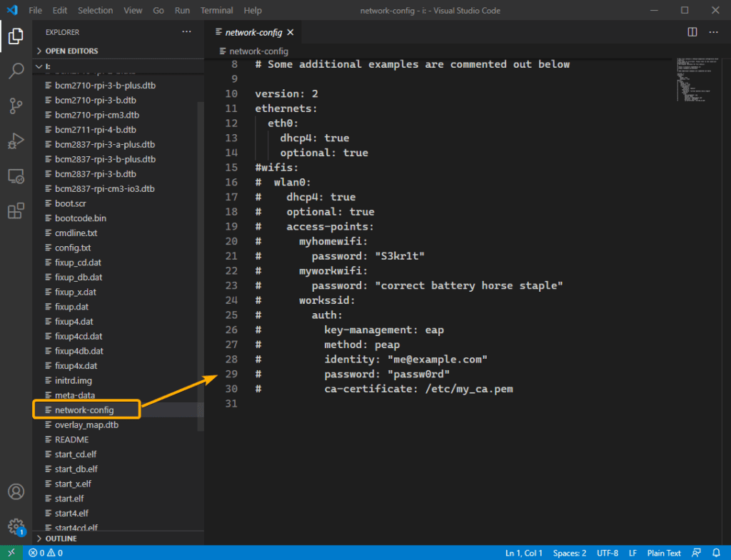Open the Search view in activity bar
The width and height of the screenshot is (731, 560).
pos(16,71)
